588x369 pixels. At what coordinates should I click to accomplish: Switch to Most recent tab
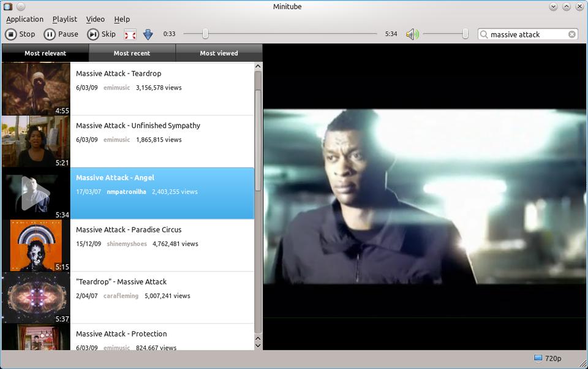click(132, 53)
